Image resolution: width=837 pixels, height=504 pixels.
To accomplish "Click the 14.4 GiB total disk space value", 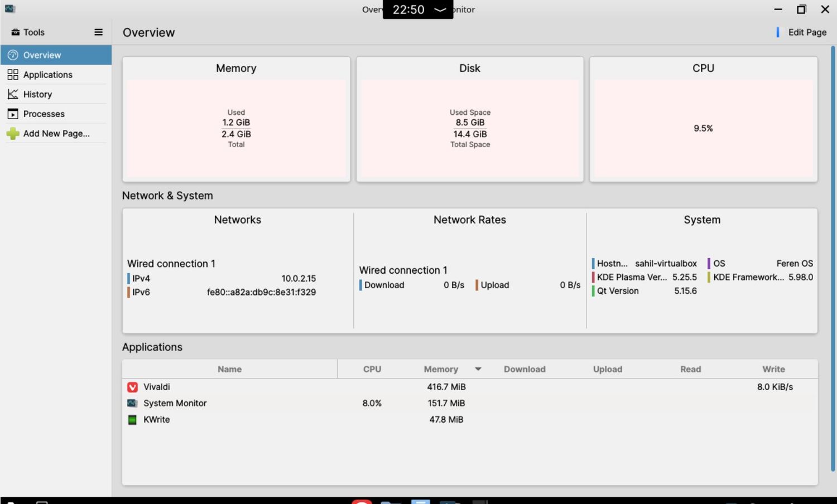I will click(x=470, y=134).
